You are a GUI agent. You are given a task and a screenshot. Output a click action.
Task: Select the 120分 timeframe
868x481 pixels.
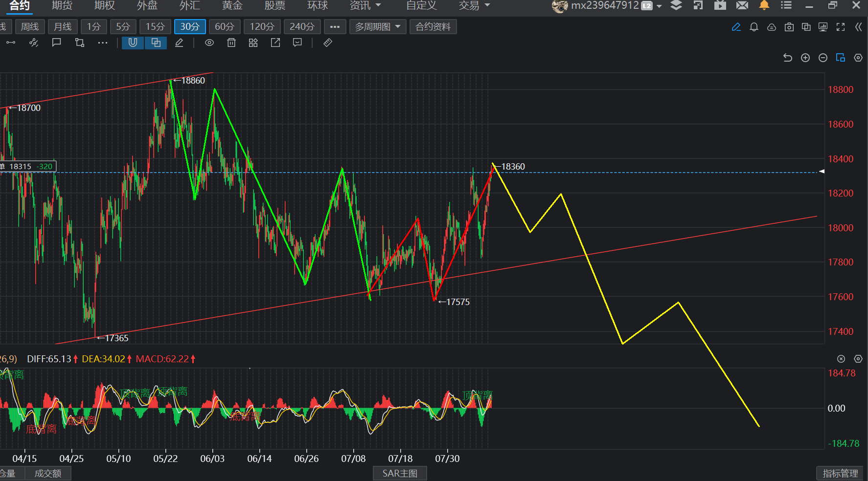(x=262, y=26)
